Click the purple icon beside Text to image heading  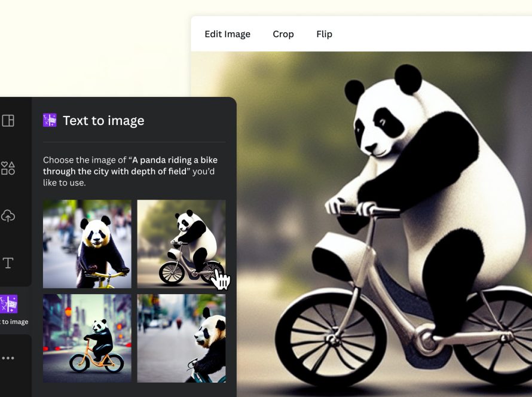point(50,120)
